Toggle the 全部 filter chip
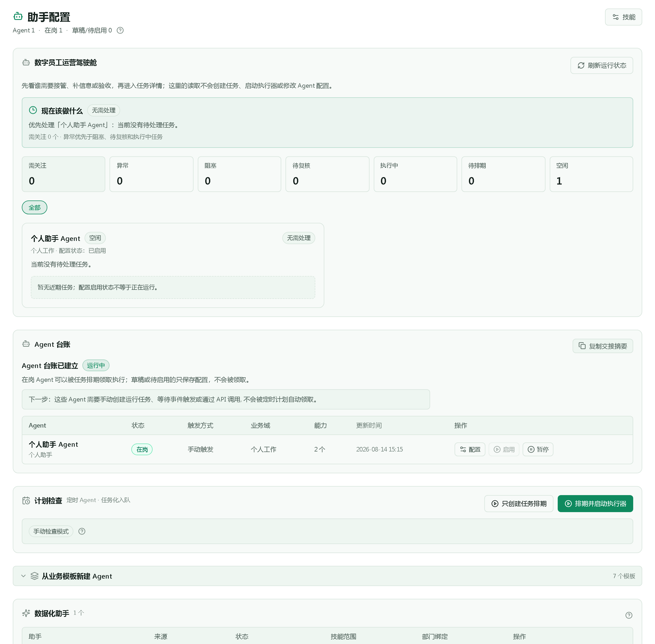 pyautogui.click(x=35, y=207)
